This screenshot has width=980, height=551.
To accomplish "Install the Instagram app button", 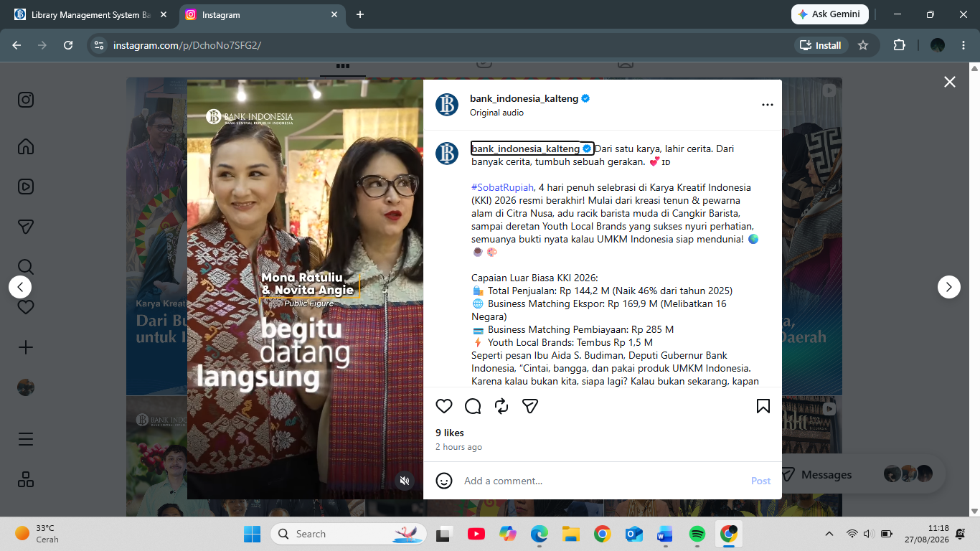I will coord(821,45).
